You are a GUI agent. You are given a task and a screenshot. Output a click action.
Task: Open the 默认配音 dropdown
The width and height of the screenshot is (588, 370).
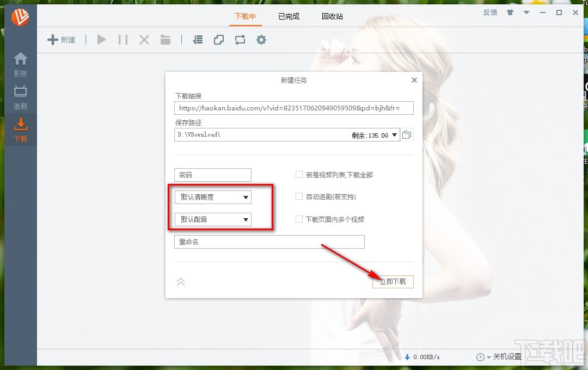(x=213, y=219)
